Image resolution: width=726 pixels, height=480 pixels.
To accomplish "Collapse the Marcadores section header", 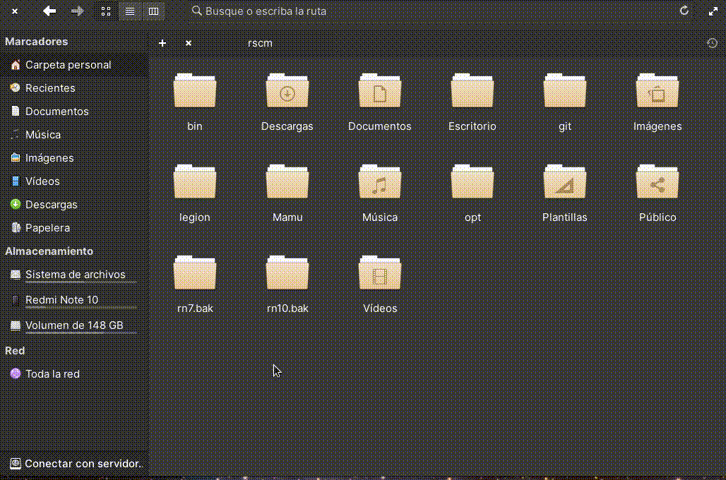I will tap(36, 42).
